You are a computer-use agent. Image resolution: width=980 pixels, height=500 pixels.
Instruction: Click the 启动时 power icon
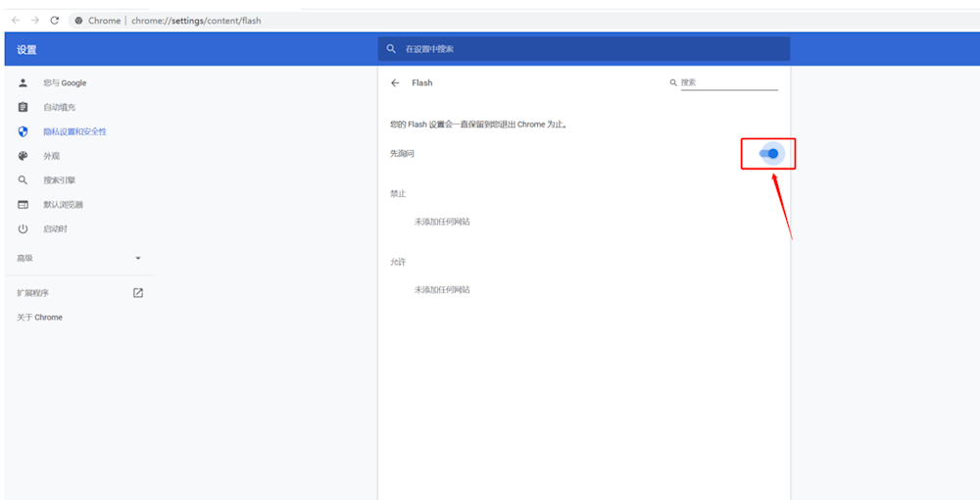point(24,228)
